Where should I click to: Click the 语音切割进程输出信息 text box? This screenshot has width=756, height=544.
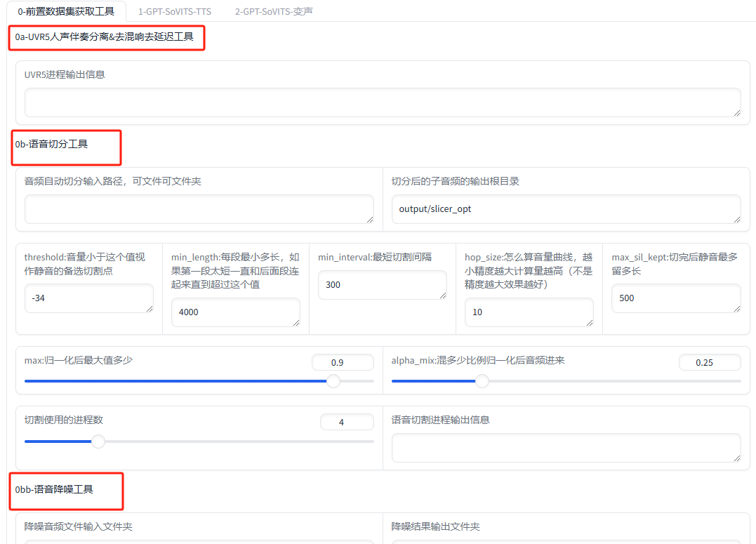tap(566, 448)
